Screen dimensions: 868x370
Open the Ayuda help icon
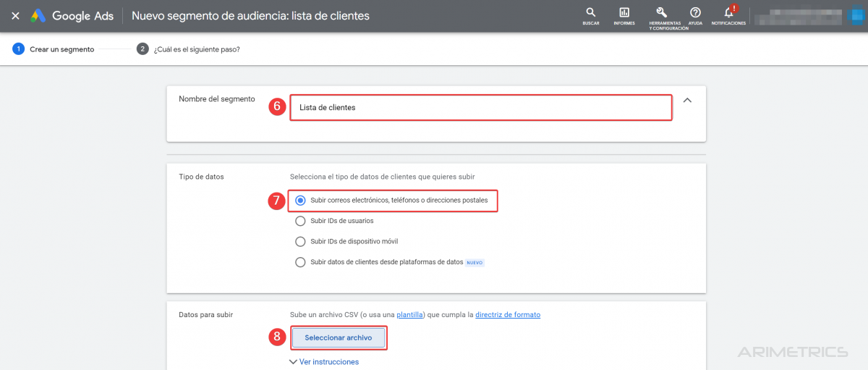point(695,13)
